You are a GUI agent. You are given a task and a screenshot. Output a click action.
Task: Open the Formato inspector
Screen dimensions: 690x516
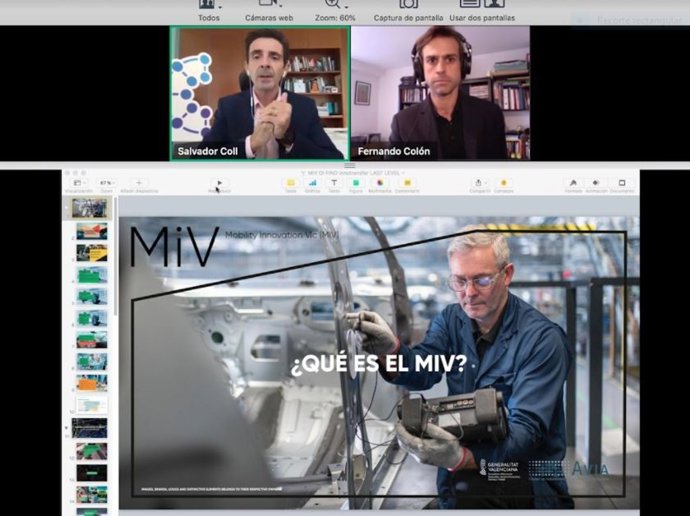[573, 183]
